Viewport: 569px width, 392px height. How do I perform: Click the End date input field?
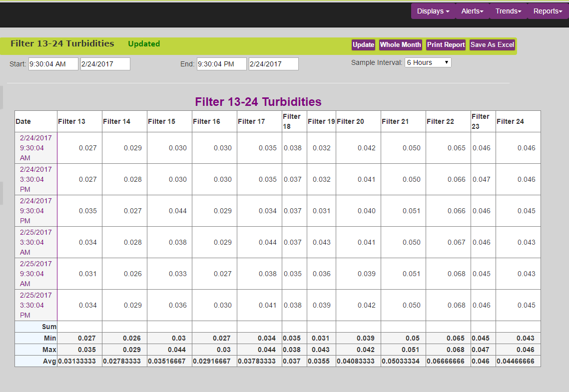coord(274,64)
